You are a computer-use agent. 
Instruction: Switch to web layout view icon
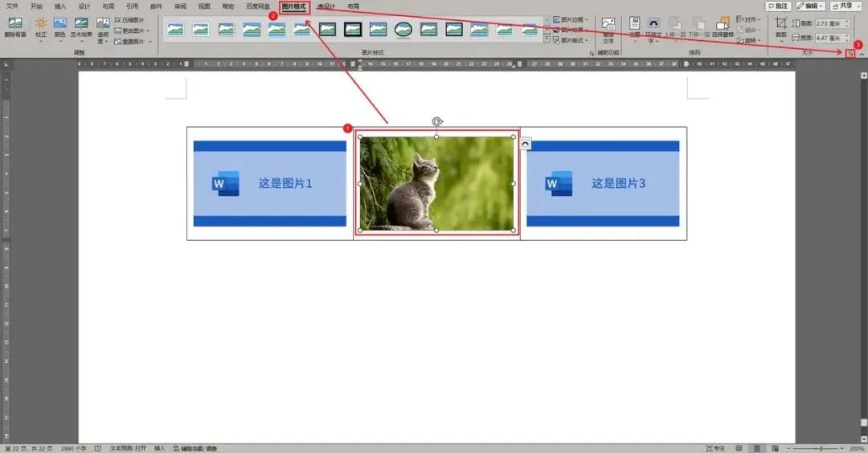775,448
